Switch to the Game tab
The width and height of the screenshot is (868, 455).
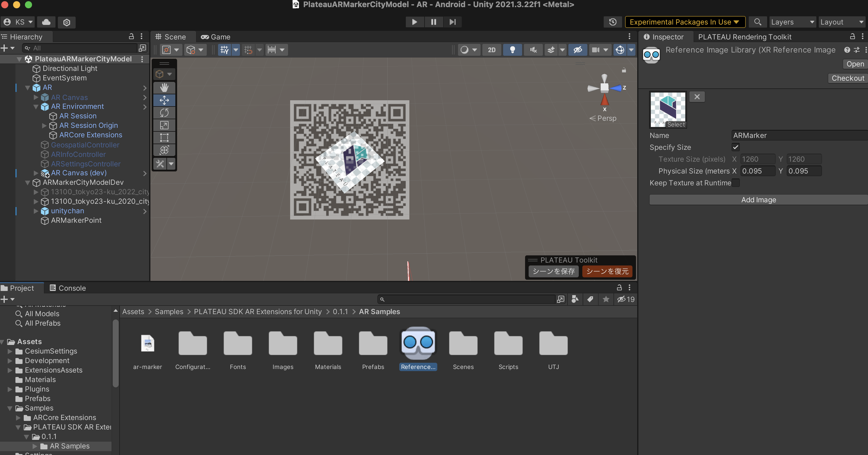[216, 37]
